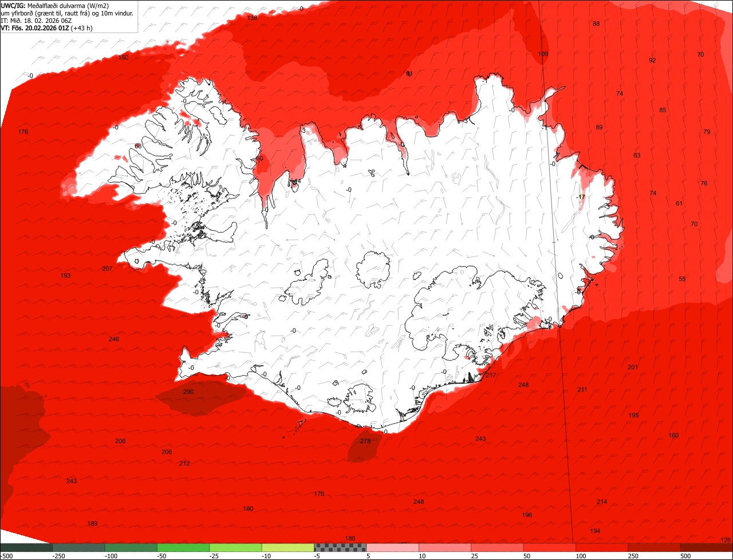Click the 25 to 50 legend swatch
This screenshot has height=560, width=733.
tap(497, 548)
